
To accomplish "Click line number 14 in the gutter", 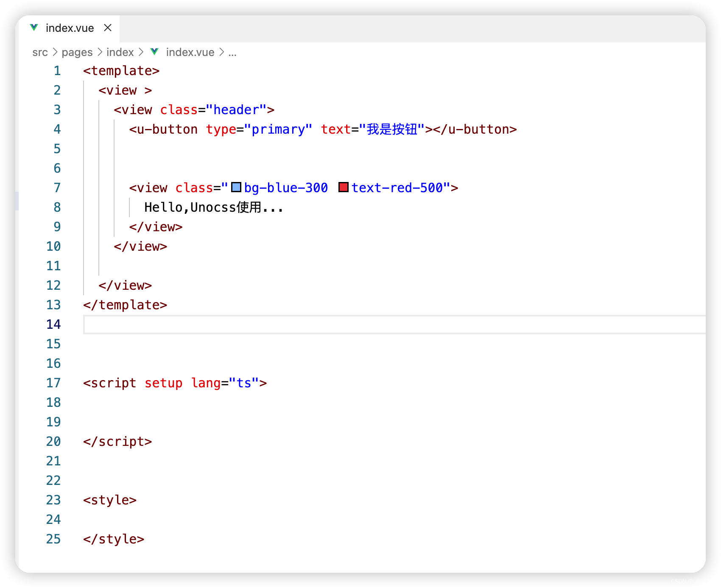I will 53,325.
